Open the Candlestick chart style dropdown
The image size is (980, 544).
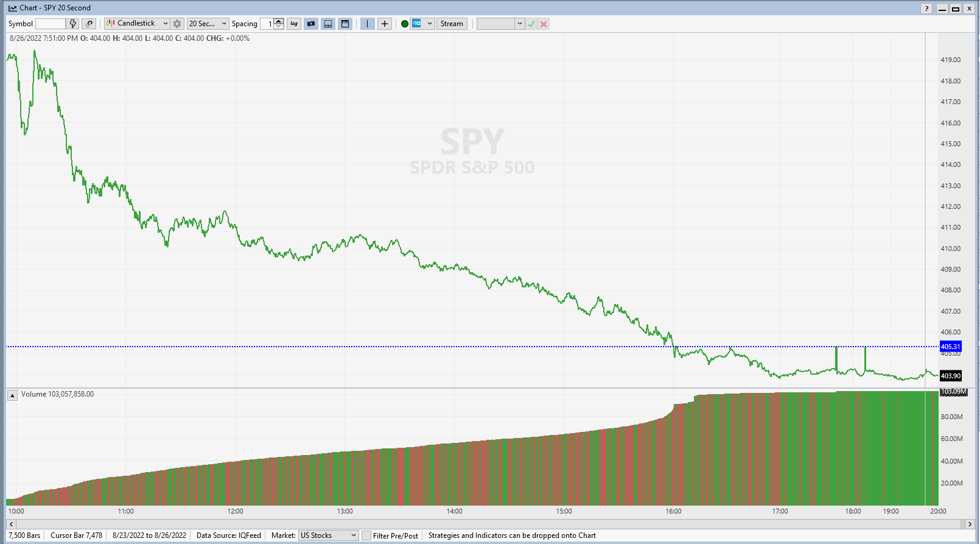(137, 23)
